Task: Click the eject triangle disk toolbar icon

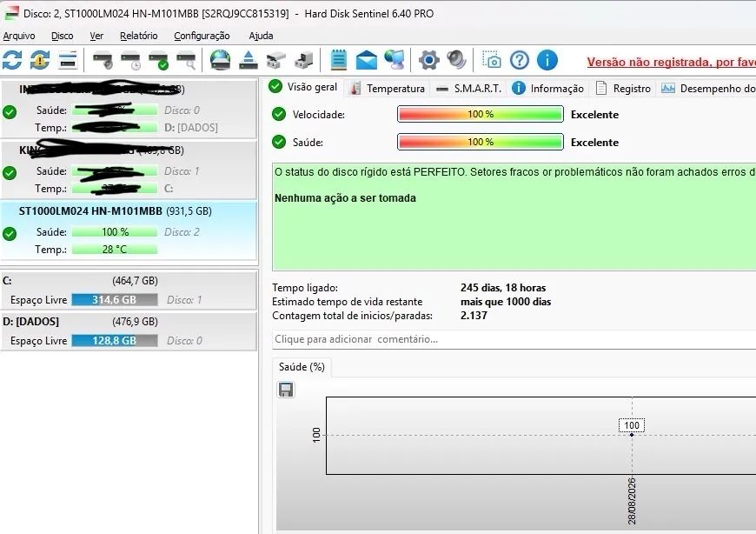Action: tap(249, 60)
